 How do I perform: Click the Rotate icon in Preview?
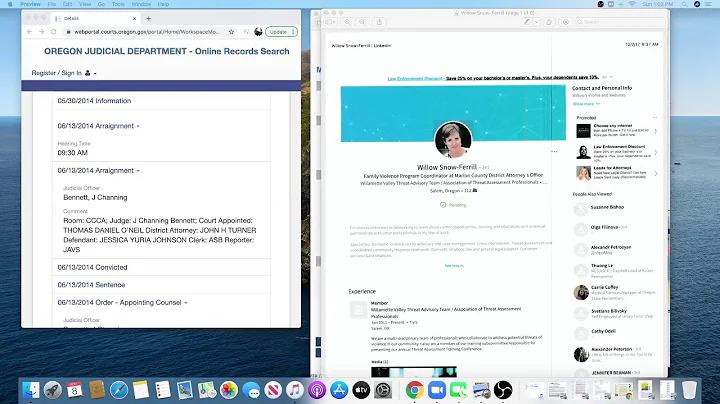tap(549, 22)
